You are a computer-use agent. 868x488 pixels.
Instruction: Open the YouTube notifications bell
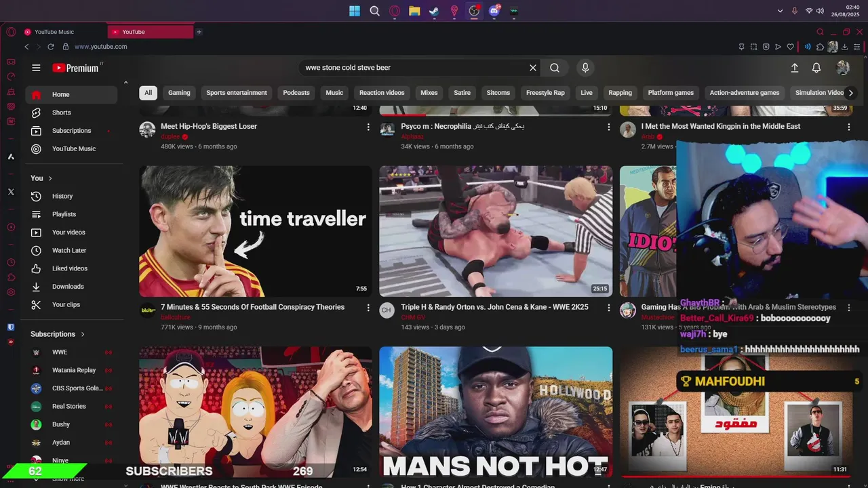[816, 68]
